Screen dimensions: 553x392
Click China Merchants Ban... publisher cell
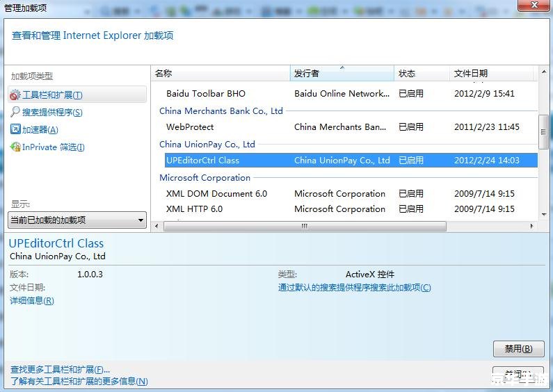pyautogui.click(x=340, y=127)
